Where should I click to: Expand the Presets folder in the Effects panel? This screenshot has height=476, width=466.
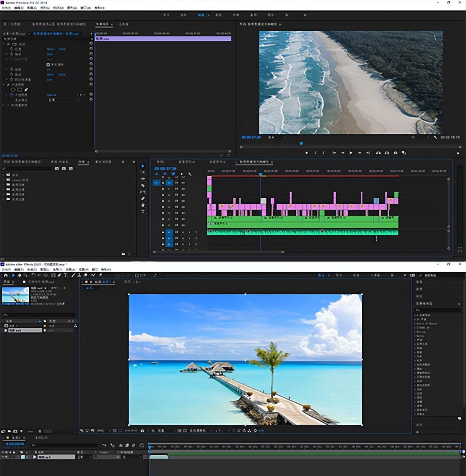pos(4,175)
